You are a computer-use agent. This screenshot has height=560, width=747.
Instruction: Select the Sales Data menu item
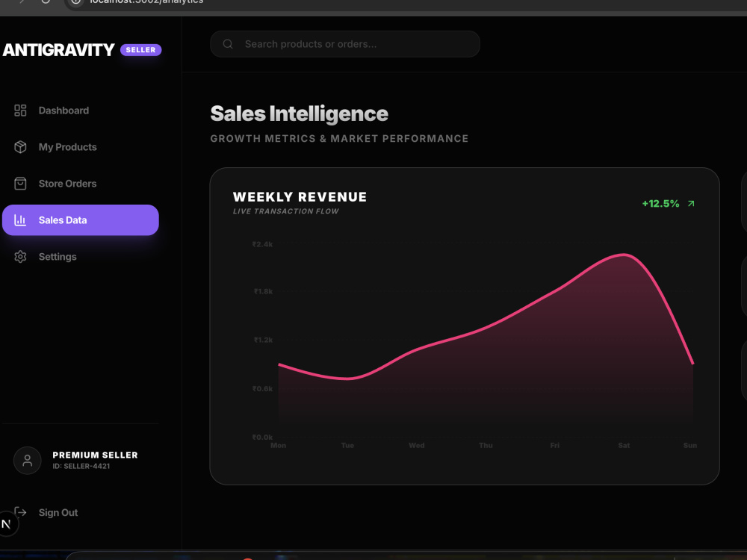[x=80, y=220]
